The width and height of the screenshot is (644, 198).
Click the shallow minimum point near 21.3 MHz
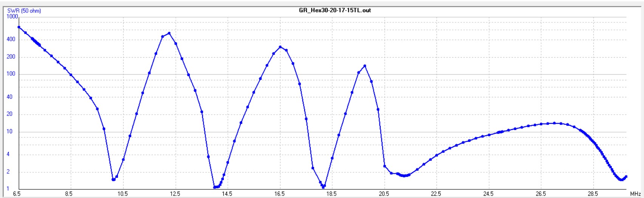(x=405, y=176)
